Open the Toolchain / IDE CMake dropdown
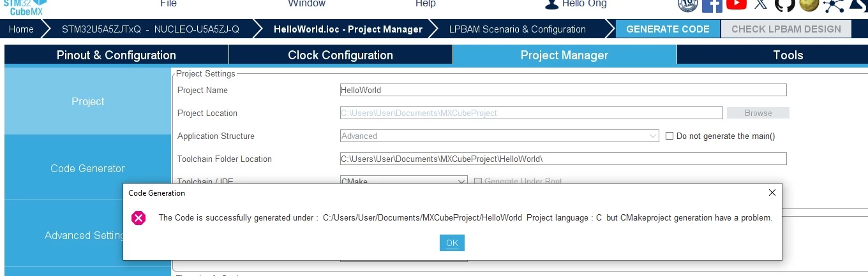This screenshot has width=868, height=276. point(404,181)
